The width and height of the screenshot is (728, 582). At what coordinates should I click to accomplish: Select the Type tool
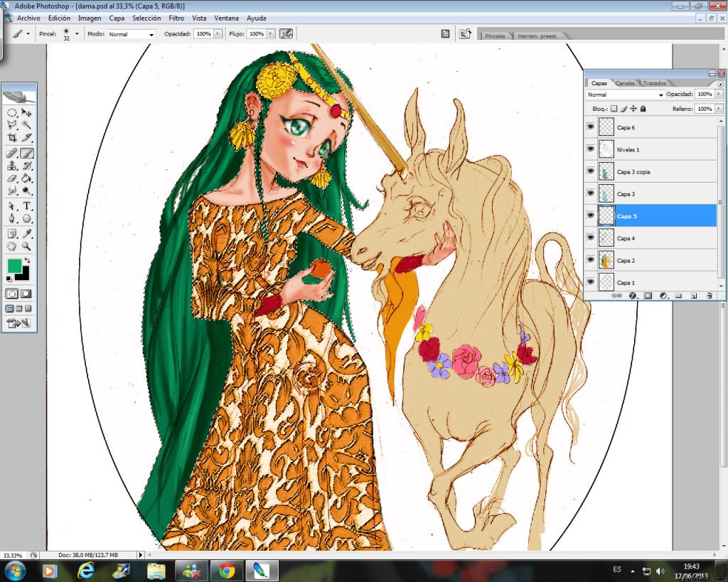[26, 206]
